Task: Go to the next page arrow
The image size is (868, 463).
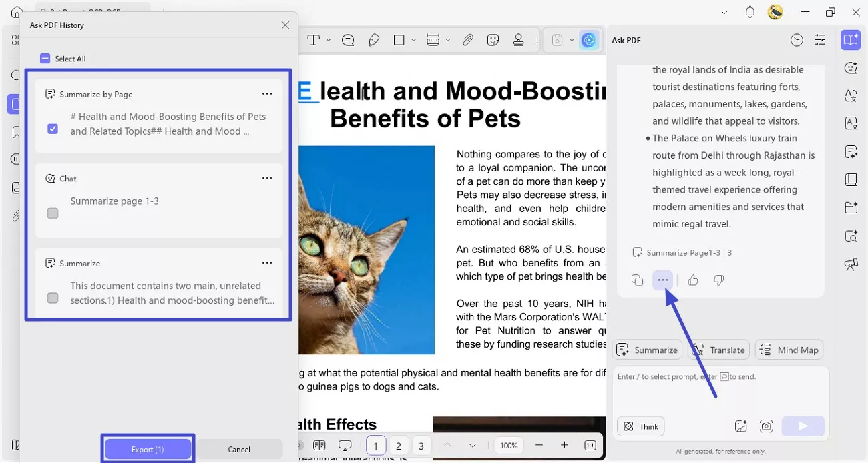Action: 473,445
